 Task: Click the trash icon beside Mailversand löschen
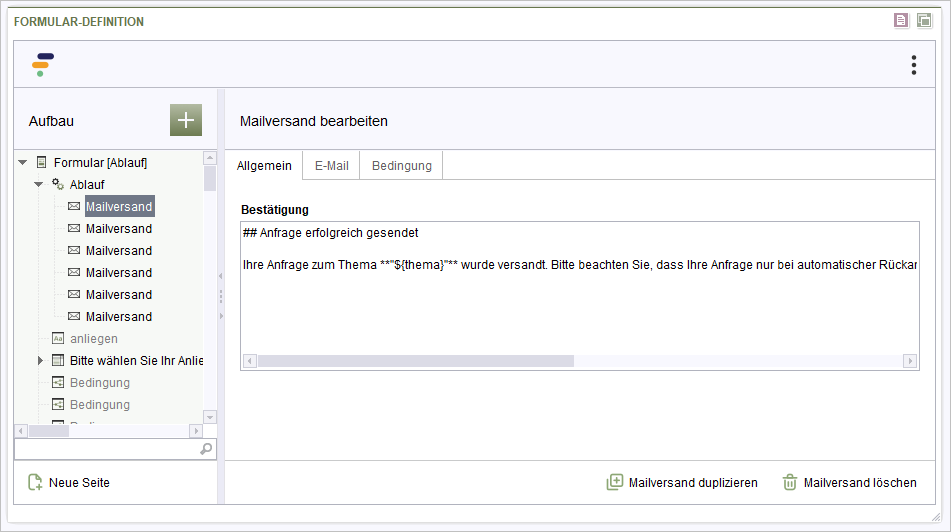[790, 482]
